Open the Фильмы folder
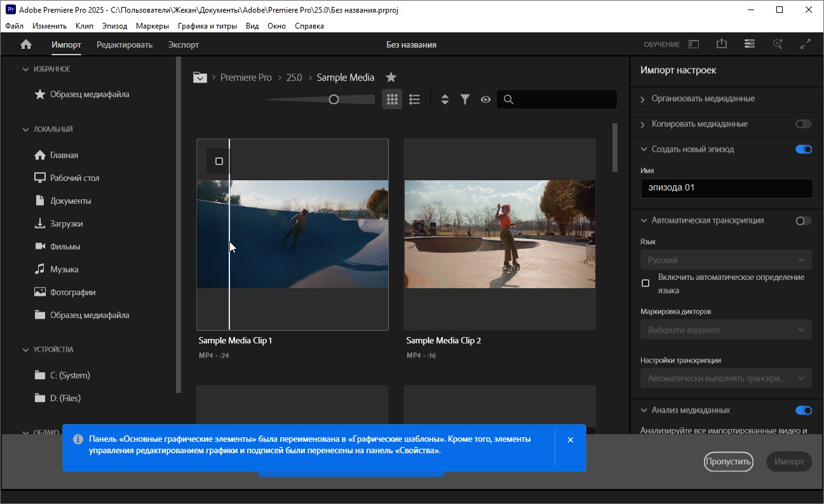Image resolution: width=824 pixels, height=504 pixels. pyautogui.click(x=65, y=246)
